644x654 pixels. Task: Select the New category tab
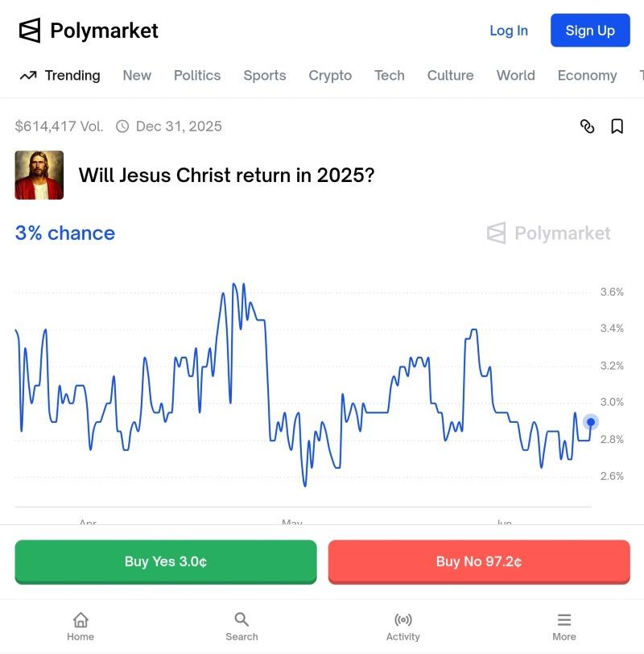point(137,76)
